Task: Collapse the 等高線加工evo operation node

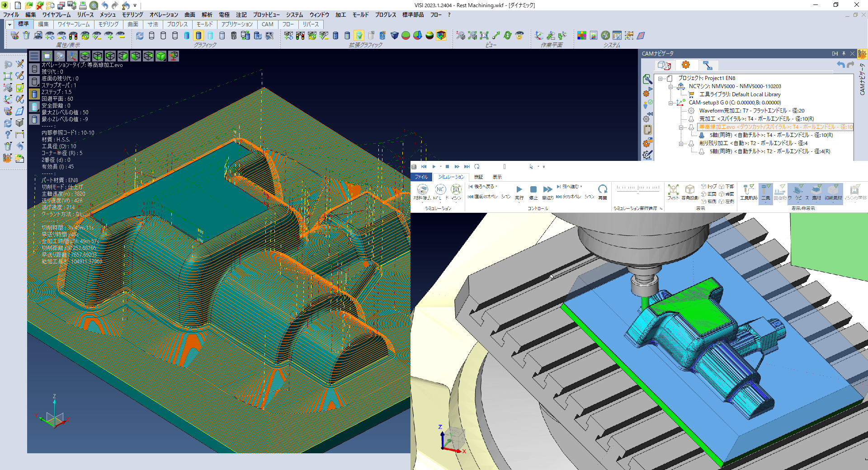Action: coord(681,127)
